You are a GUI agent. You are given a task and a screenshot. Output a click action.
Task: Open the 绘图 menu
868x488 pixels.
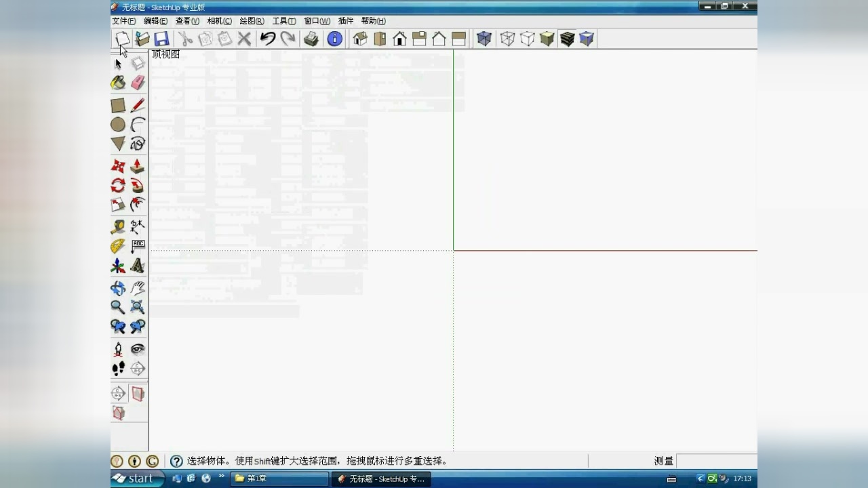(252, 21)
